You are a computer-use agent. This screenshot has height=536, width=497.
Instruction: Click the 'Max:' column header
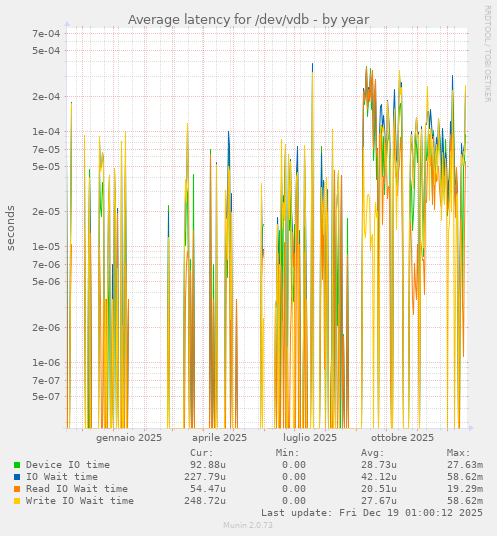458,453
